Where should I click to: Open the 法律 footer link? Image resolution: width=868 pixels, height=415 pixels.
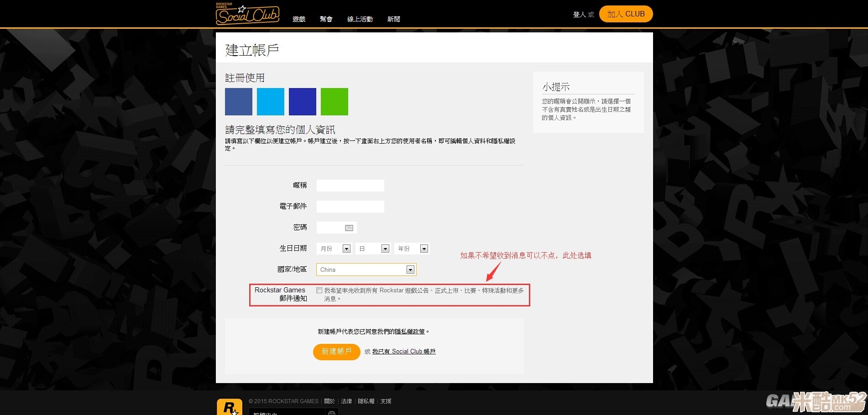point(346,401)
